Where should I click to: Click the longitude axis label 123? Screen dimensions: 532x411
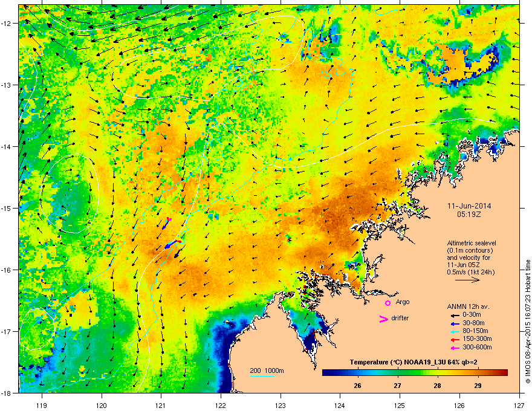[x=281, y=405]
